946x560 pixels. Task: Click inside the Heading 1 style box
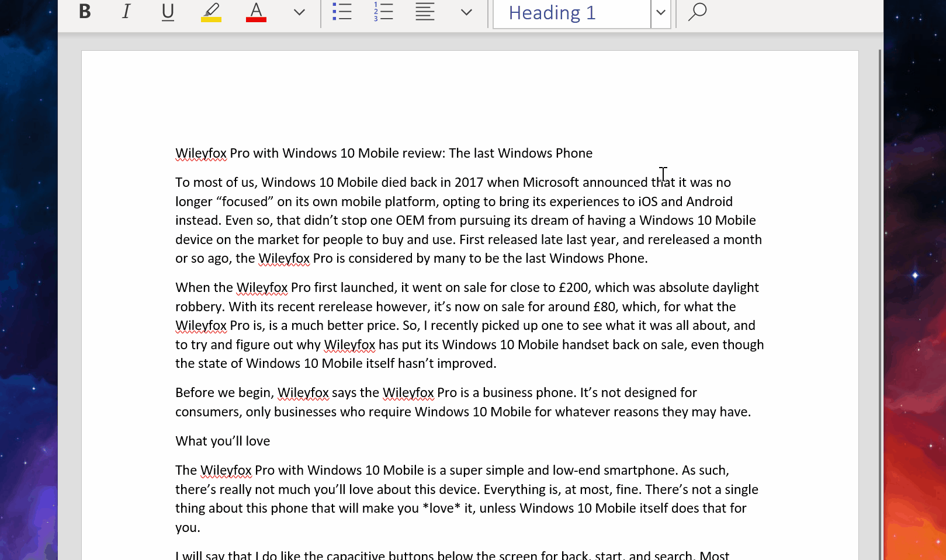click(x=561, y=13)
